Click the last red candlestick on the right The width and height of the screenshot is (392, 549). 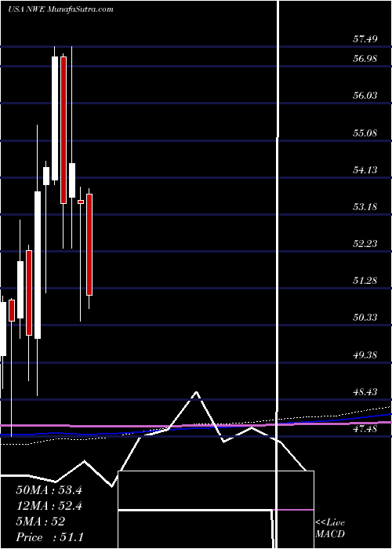[x=89, y=245]
